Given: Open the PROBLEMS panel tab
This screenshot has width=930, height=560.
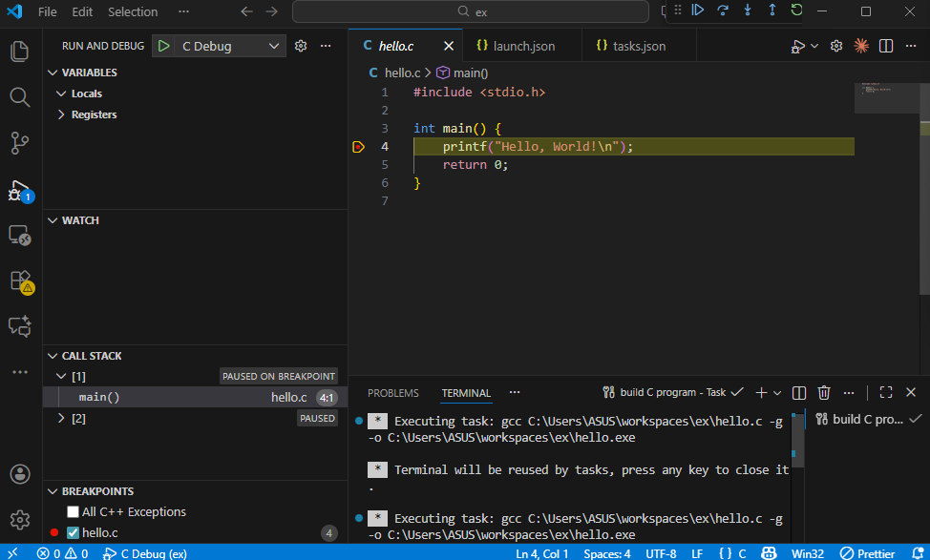Looking at the screenshot, I should tap(393, 393).
